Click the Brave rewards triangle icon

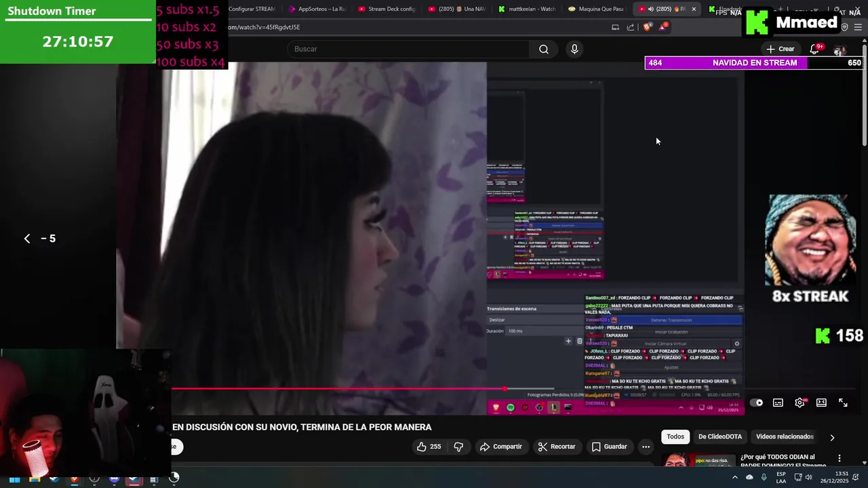tap(663, 27)
